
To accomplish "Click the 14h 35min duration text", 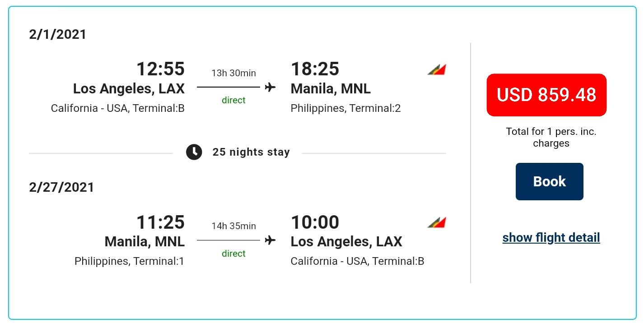I will 233,226.
